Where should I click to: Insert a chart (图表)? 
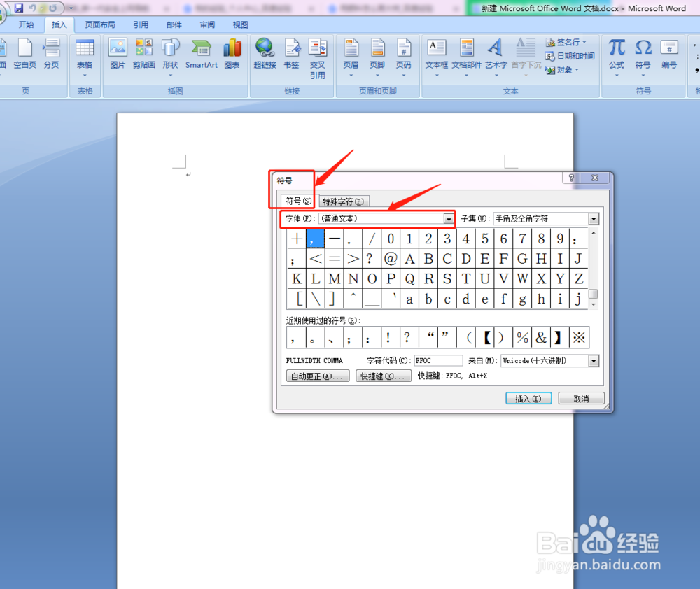click(232, 54)
